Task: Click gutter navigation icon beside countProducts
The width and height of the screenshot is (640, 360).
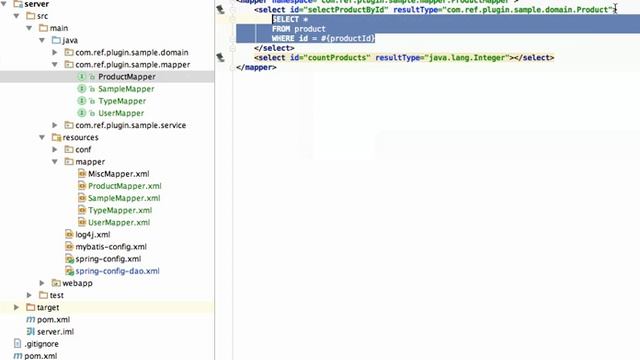Action: (220, 58)
